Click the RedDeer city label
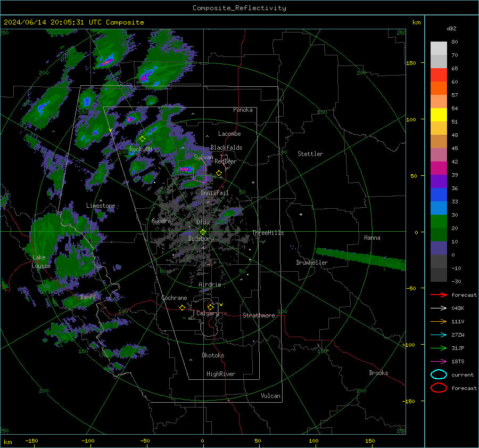This screenshot has height=448, width=479. 226,161
